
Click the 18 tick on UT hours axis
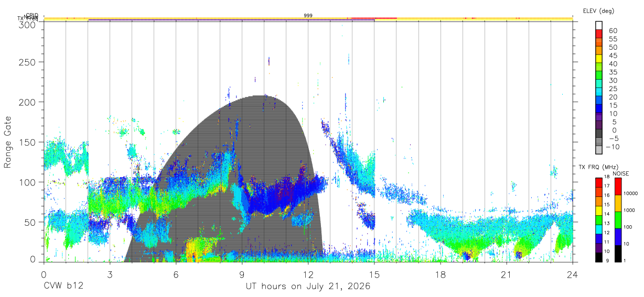[441, 274]
